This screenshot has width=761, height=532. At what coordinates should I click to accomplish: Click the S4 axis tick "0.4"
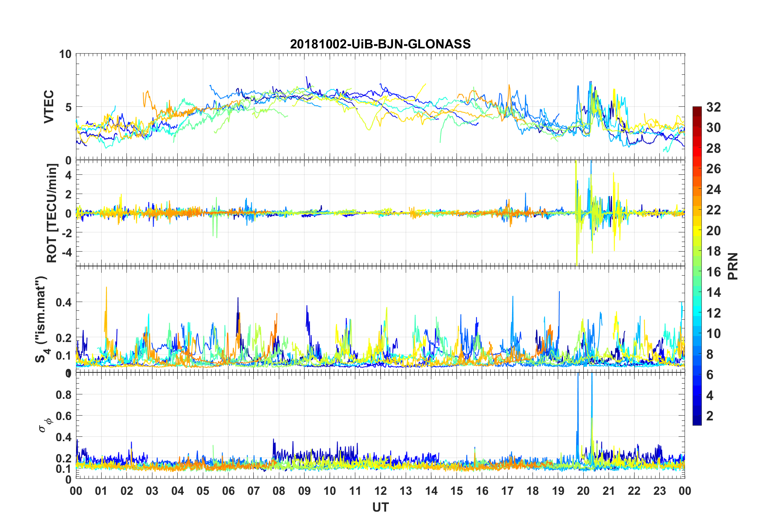[64, 302]
